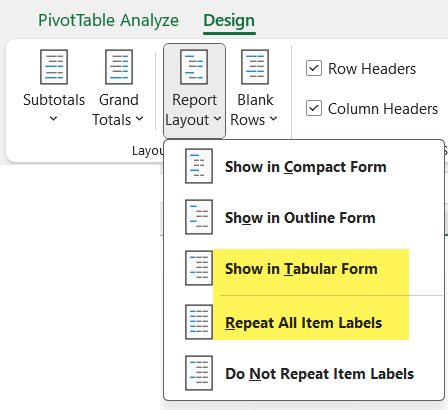Click the Blank Rows icon
The image size is (448, 410).
point(255,67)
